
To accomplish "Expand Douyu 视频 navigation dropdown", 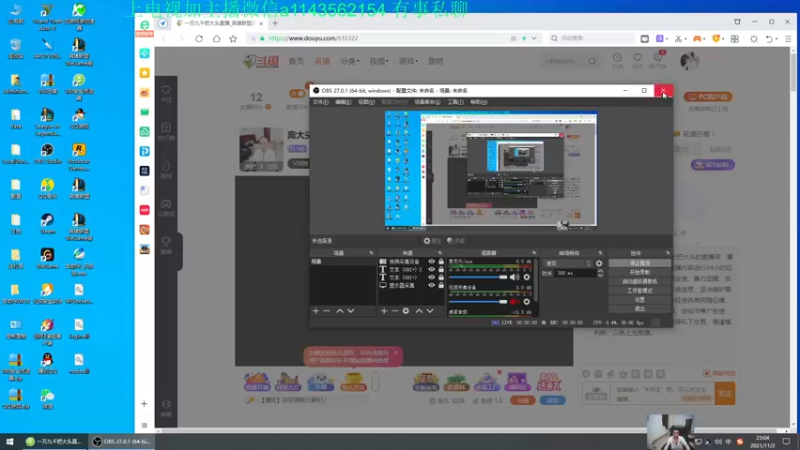I will coord(379,61).
